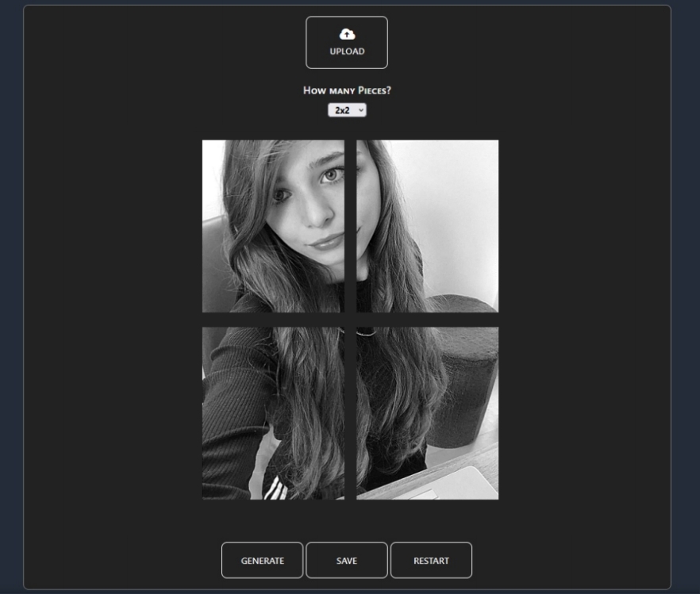Click the "How many Pieces?" label

click(x=347, y=90)
